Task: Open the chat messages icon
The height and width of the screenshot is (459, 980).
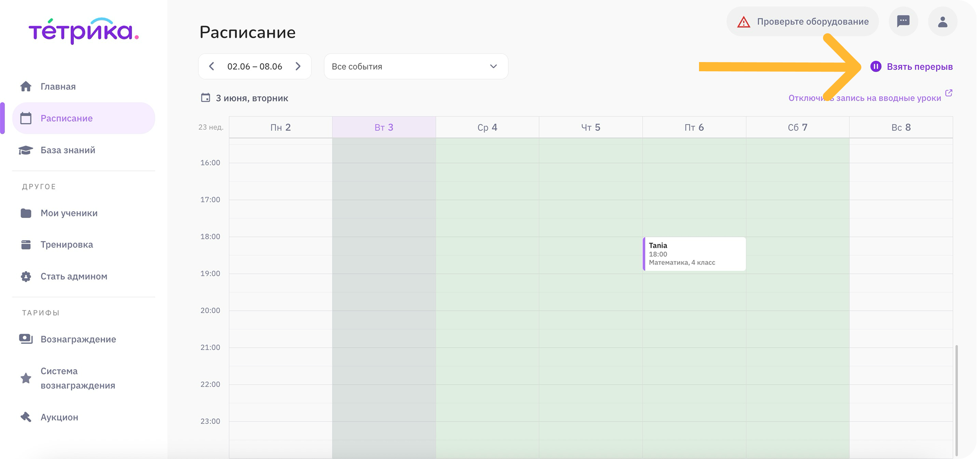Action: pos(903,21)
